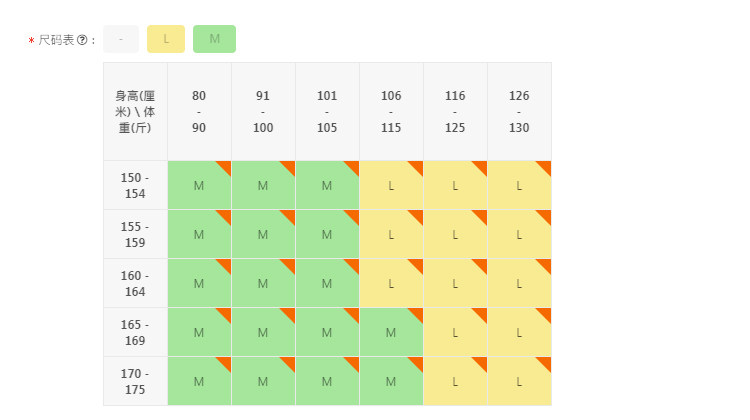
Task: Select the yellow L size swatch
Action: pos(166,39)
